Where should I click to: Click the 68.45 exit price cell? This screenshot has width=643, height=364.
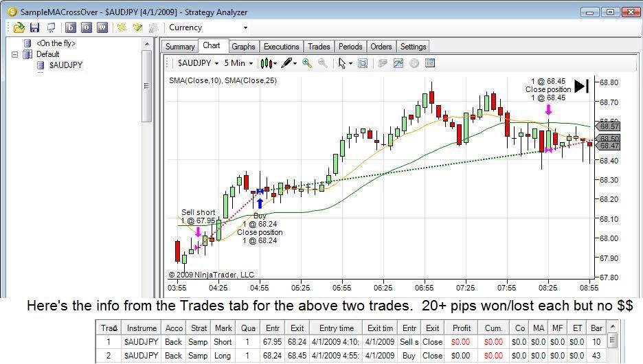tap(297, 356)
